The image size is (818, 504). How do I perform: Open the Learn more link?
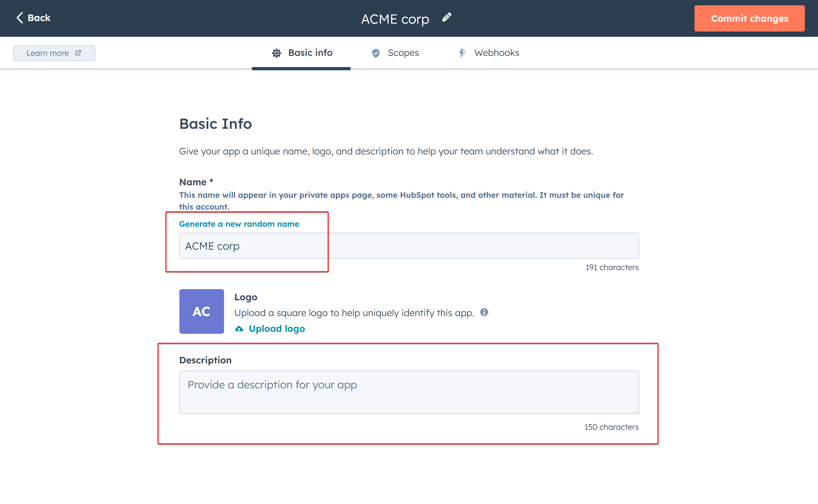coord(54,53)
